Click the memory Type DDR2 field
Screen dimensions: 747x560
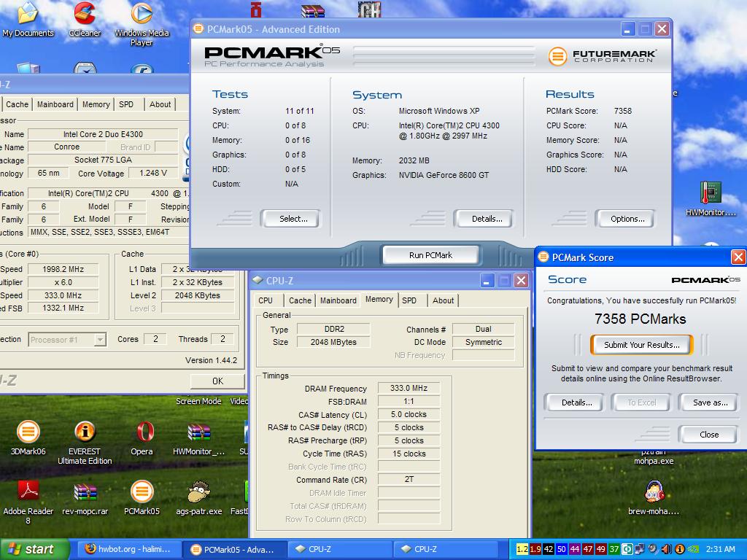pyautogui.click(x=333, y=329)
